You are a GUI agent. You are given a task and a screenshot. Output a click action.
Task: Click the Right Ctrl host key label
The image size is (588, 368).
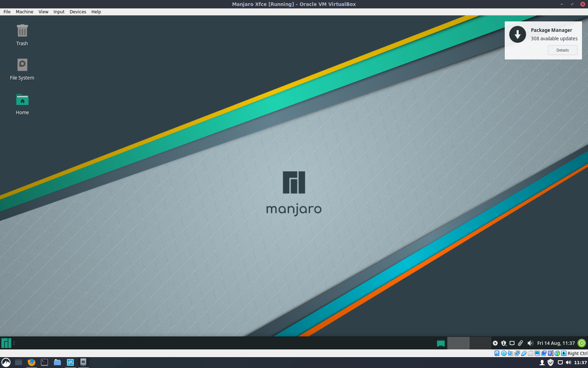coord(577,353)
